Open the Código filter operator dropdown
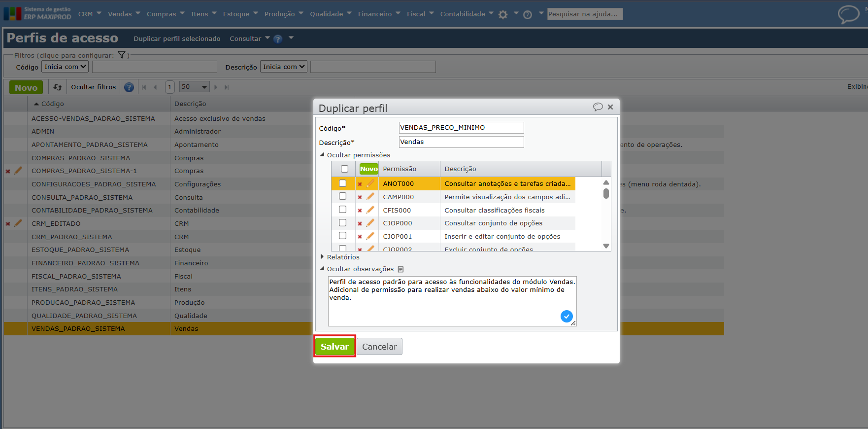868x429 pixels. tap(65, 67)
